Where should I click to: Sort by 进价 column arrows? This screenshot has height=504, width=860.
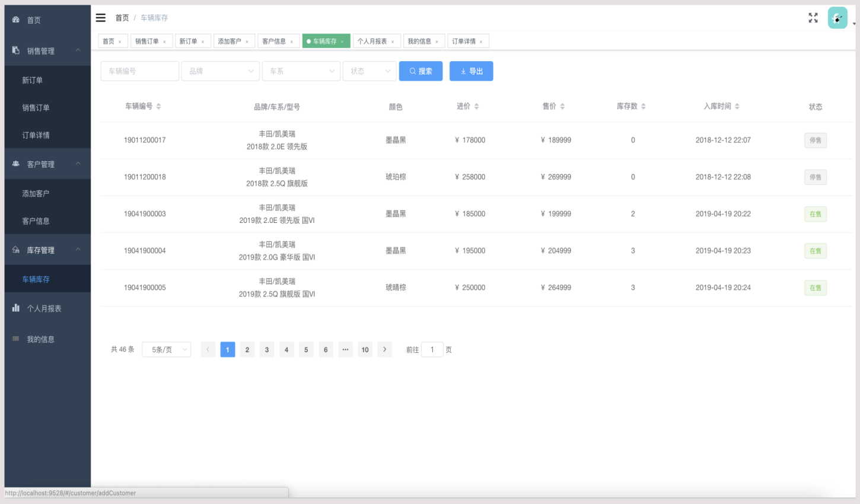coord(476,107)
